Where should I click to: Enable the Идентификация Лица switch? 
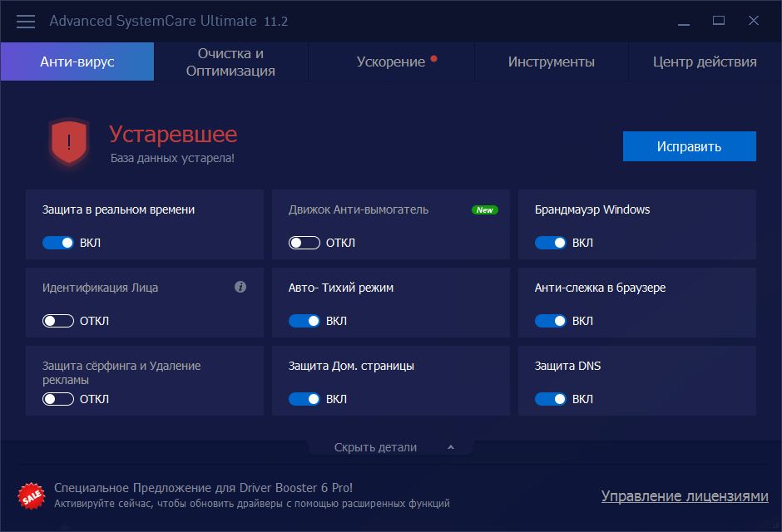58,321
